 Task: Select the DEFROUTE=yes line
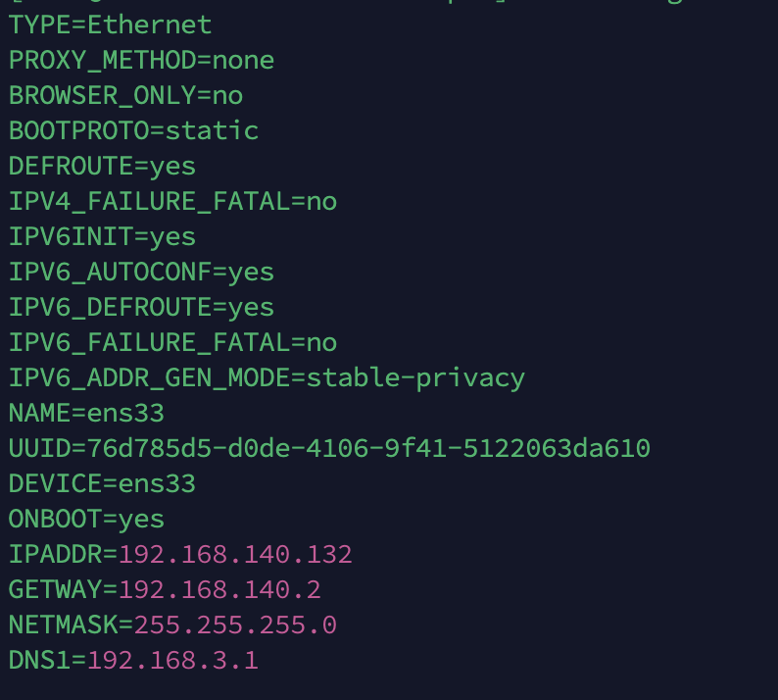click(102, 167)
